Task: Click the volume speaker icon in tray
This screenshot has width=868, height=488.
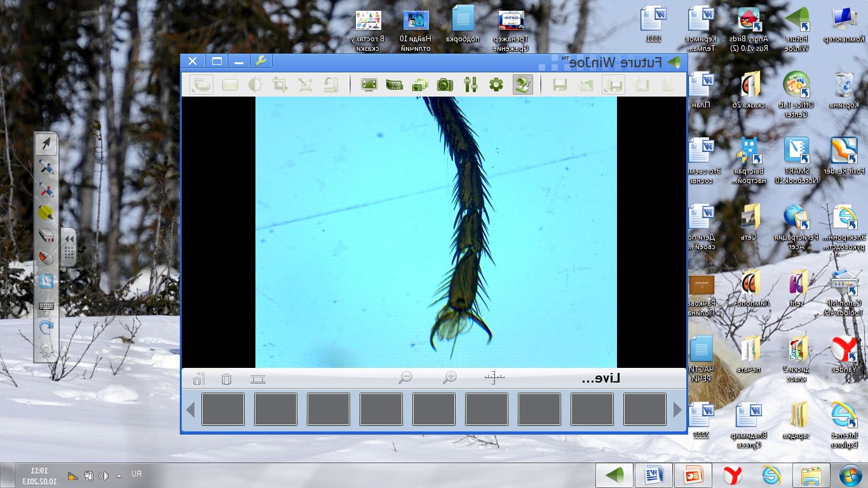Action: tap(102, 475)
